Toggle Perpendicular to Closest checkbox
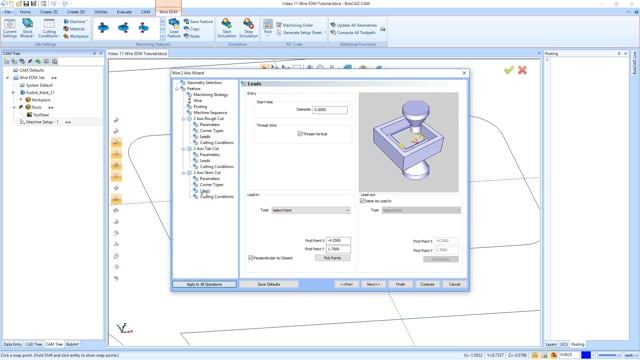This screenshot has width=640, height=360. 251,258
